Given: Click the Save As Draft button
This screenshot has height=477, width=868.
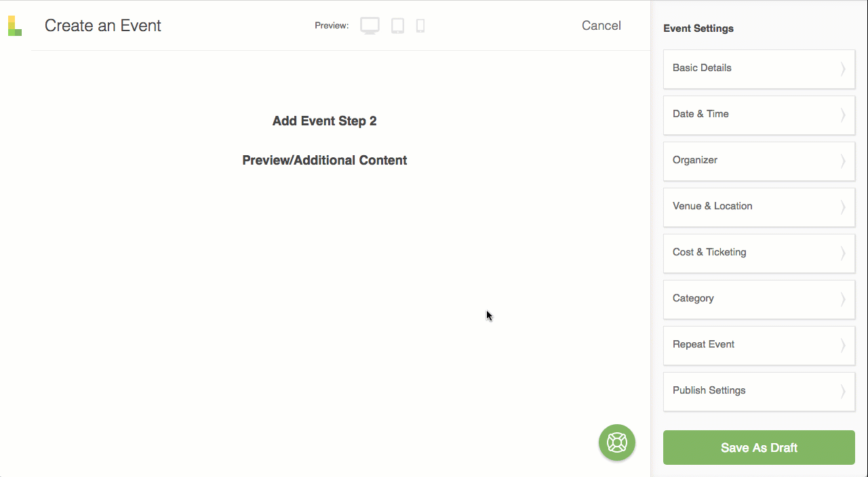Looking at the screenshot, I should [759, 448].
